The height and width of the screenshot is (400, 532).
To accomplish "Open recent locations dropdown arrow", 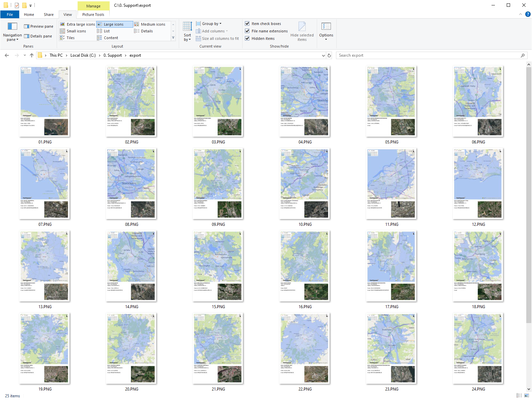I will tap(25, 55).
